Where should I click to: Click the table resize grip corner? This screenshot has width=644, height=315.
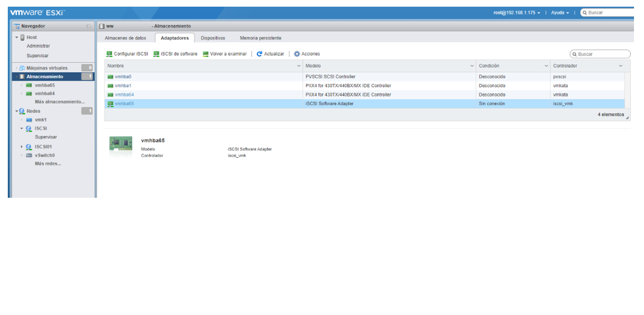pyautogui.click(x=627, y=118)
